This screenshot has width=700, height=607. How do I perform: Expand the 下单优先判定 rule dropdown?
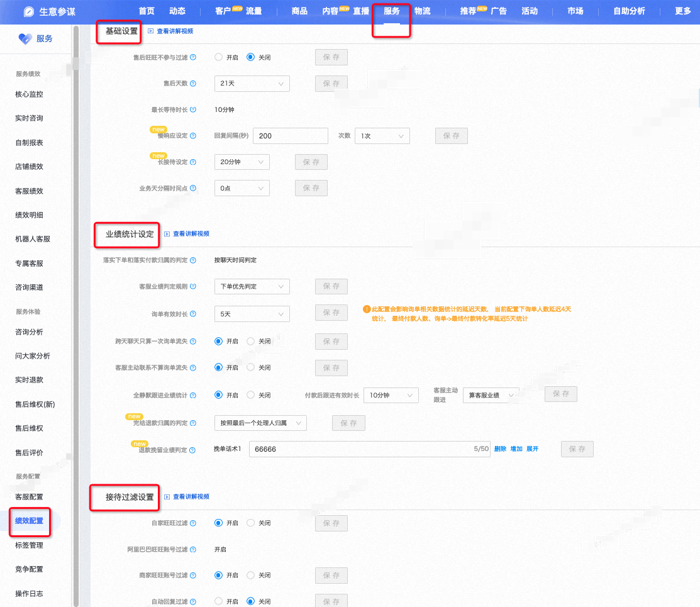click(252, 286)
